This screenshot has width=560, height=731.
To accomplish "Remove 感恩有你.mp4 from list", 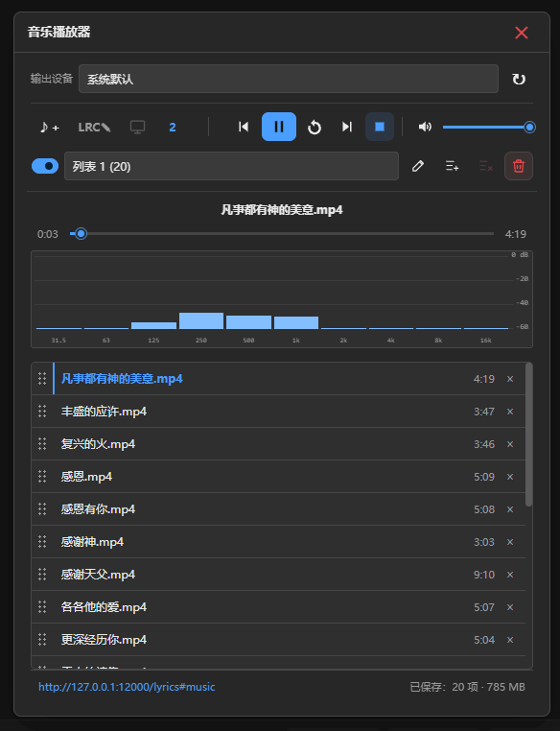I will coord(510,509).
